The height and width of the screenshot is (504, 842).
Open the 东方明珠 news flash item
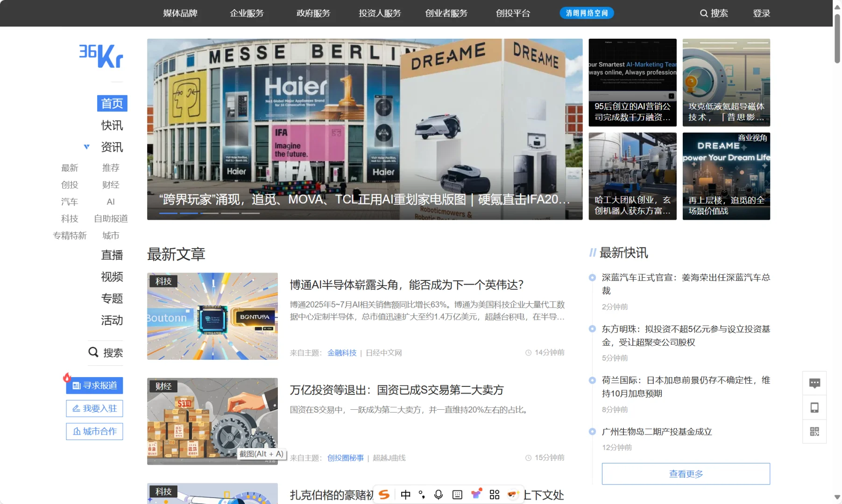[686, 336]
